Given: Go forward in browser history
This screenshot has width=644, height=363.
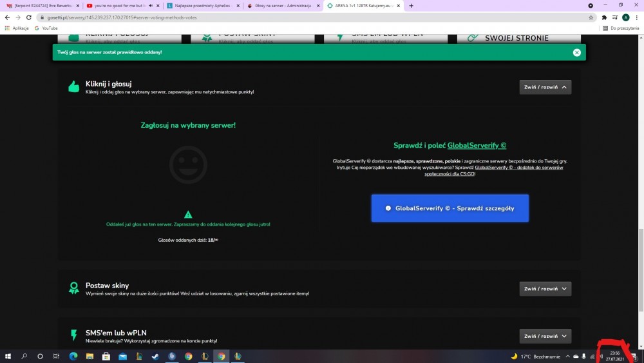Looking at the screenshot, I should (x=18, y=17).
